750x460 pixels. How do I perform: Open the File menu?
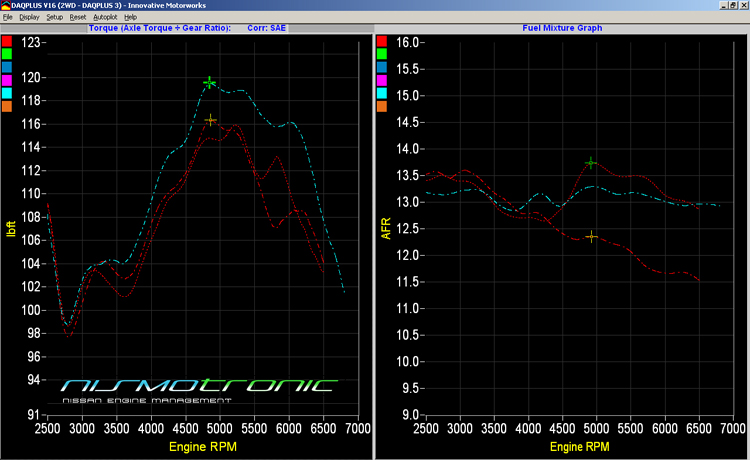(7, 18)
